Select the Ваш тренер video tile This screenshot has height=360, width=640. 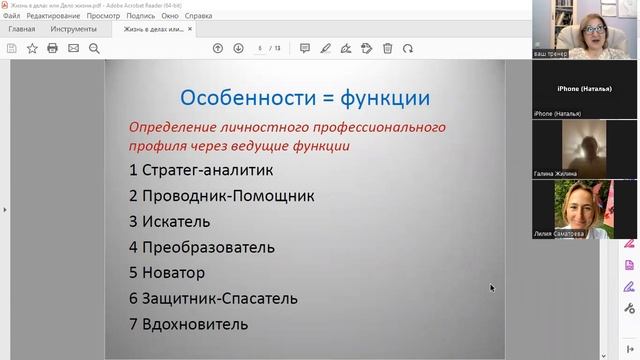[x=584, y=29]
